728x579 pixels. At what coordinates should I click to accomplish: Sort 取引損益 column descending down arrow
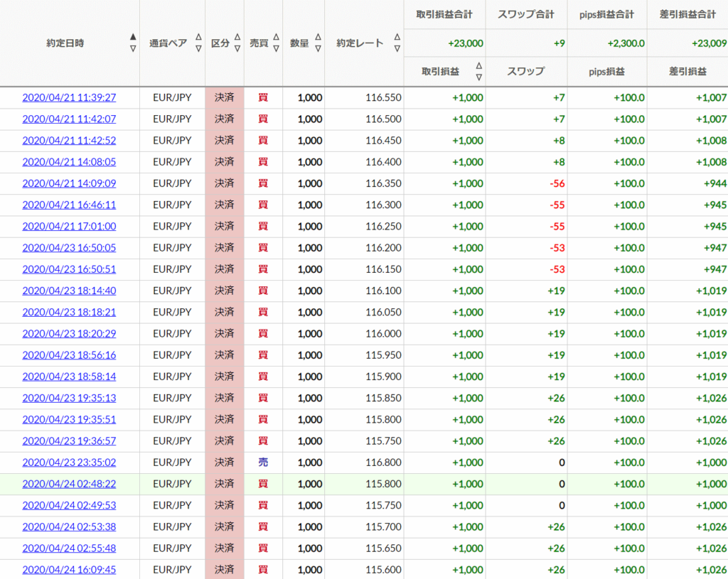pyautogui.click(x=478, y=77)
